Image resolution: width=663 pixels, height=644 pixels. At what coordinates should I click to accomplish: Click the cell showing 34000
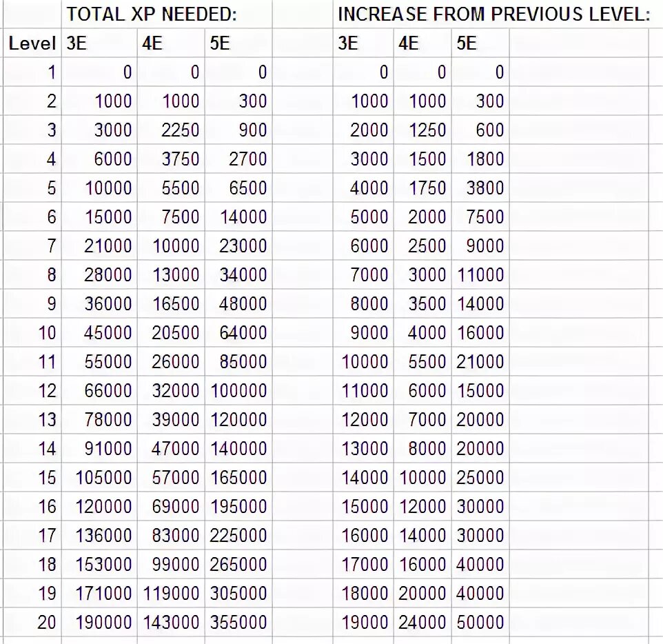(x=238, y=274)
